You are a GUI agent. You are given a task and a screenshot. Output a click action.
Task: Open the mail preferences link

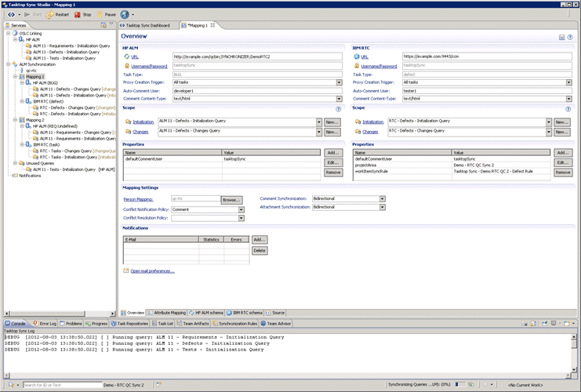click(x=152, y=271)
